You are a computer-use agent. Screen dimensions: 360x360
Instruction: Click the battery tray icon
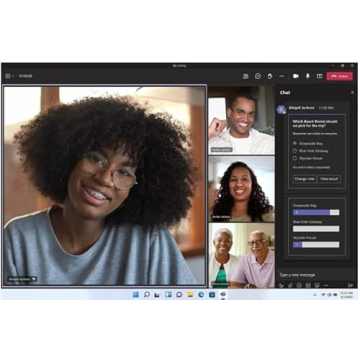coord(334,295)
